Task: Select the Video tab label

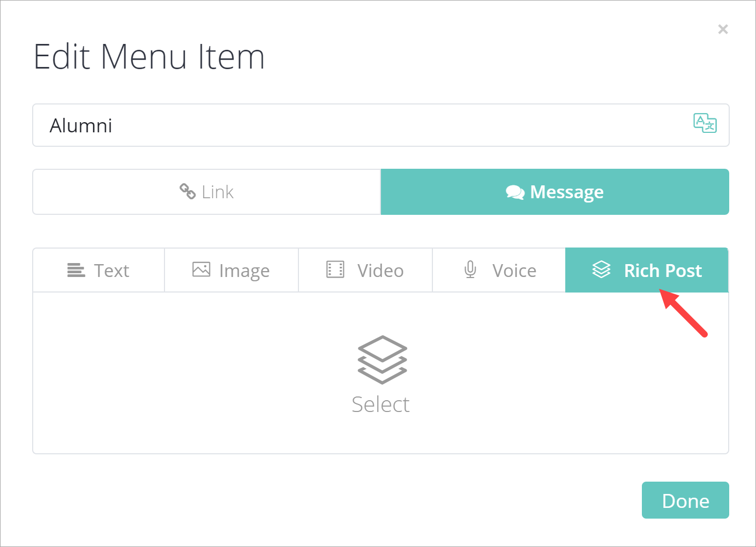Action: pyautogui.click(x=380, y=271)
